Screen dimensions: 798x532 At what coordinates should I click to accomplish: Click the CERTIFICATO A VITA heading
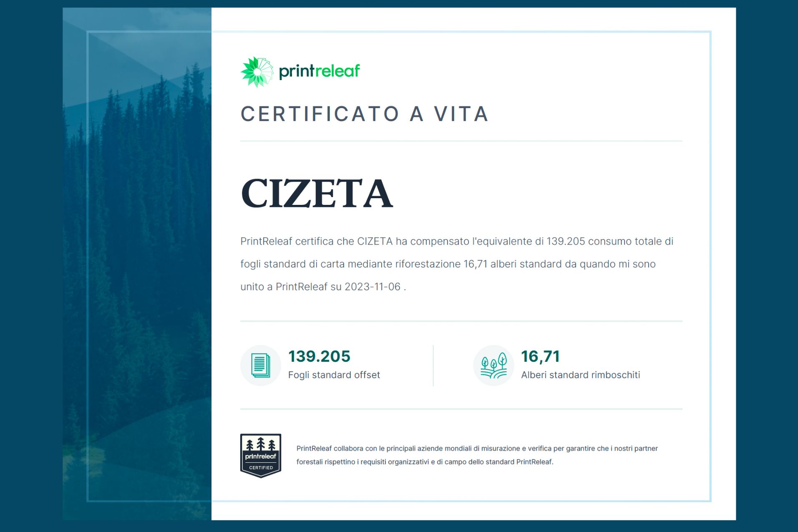click(x=365, y=114)
